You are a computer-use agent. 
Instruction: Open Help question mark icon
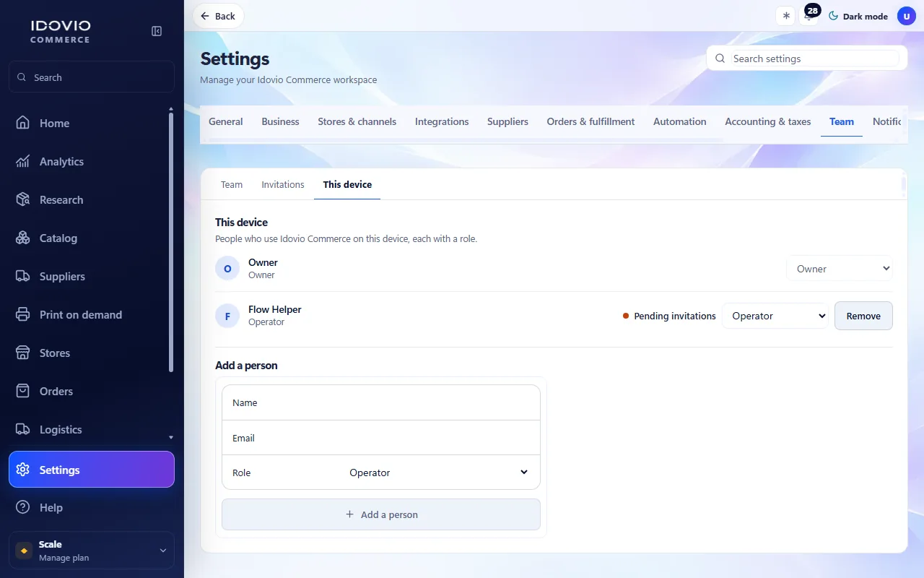click(x=23, y=507)
